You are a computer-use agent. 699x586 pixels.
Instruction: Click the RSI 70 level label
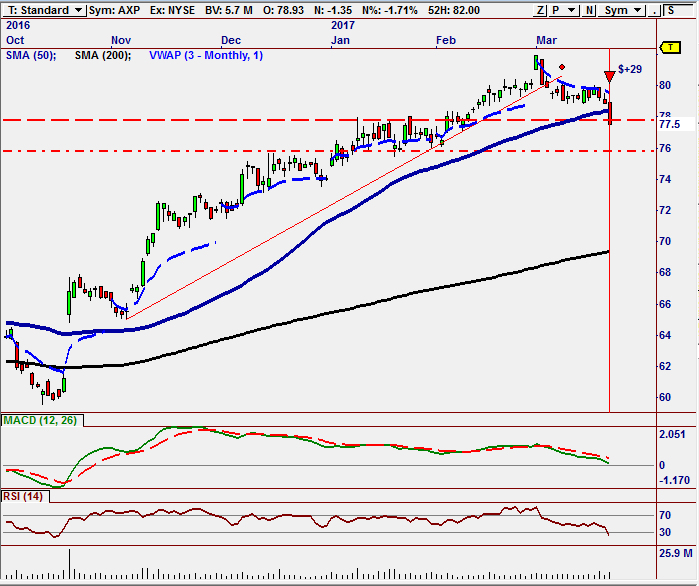665,516
